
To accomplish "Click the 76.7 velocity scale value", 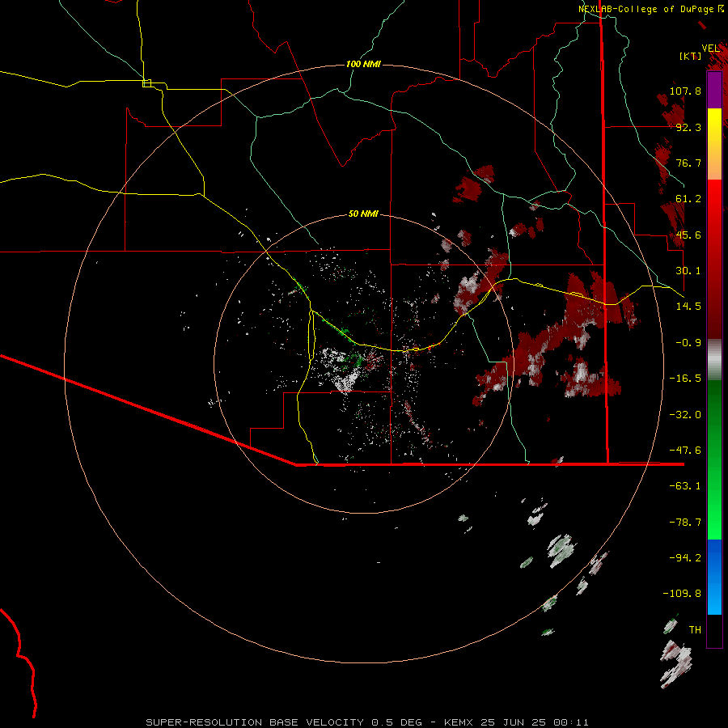I will click(x=688, y=163).
